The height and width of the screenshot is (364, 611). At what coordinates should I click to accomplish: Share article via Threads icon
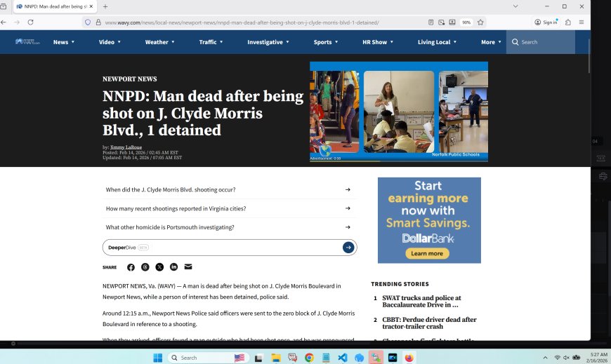[145, 267]
